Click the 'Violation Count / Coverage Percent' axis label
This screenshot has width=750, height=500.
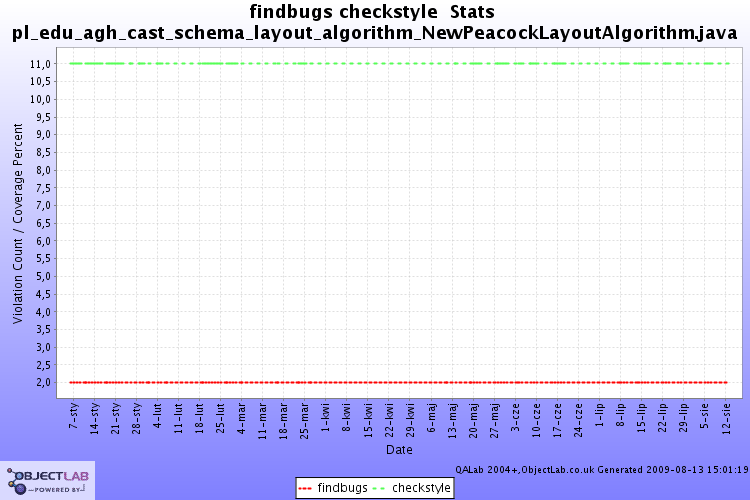click(x=18, y=223)
